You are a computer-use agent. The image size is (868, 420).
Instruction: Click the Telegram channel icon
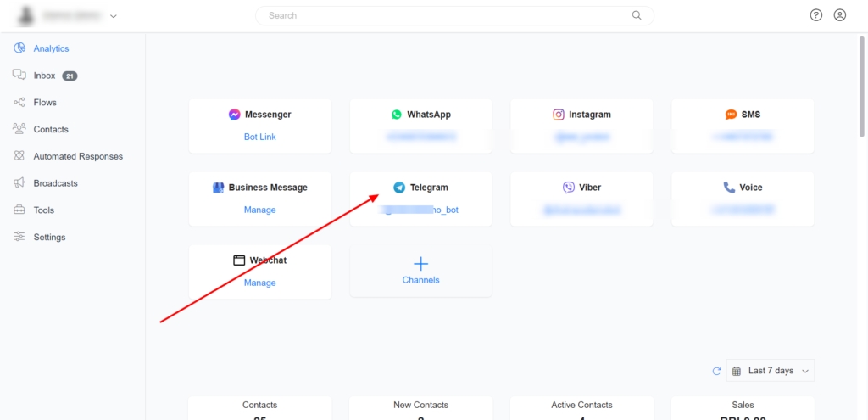399,188
